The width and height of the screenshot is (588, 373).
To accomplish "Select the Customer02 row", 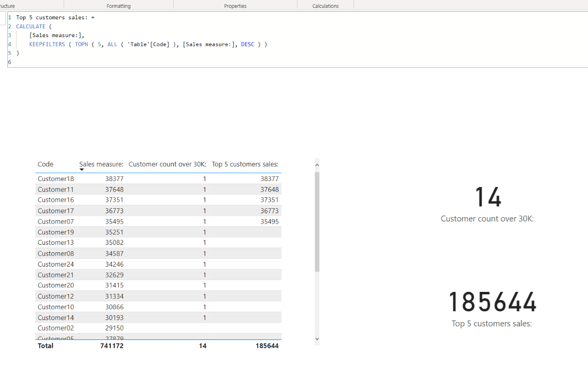I will (158, 328).
